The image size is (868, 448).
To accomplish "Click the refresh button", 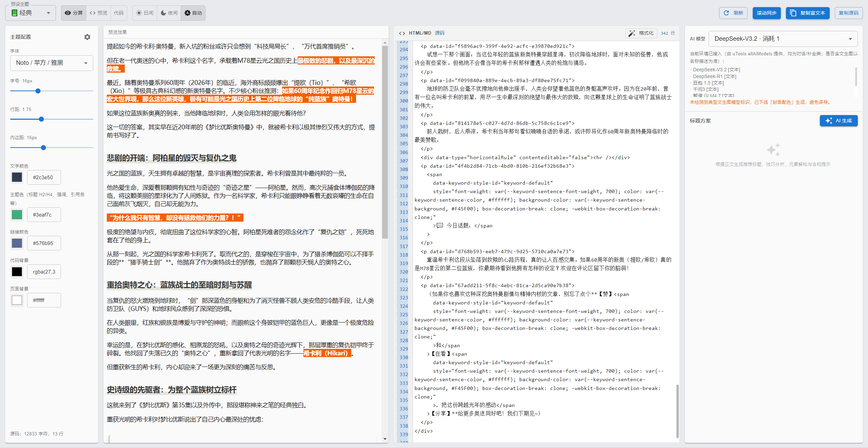I will [733, 13].
